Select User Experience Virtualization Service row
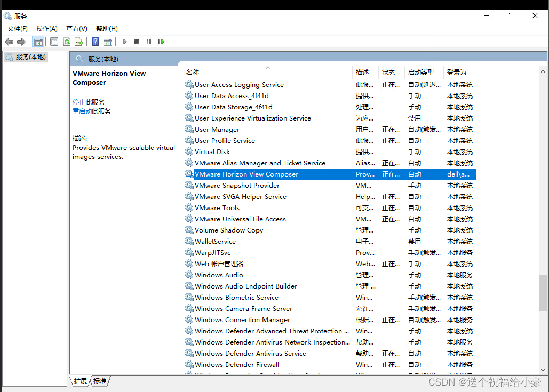Screen dimensions: 549x392 pos(331,118)
